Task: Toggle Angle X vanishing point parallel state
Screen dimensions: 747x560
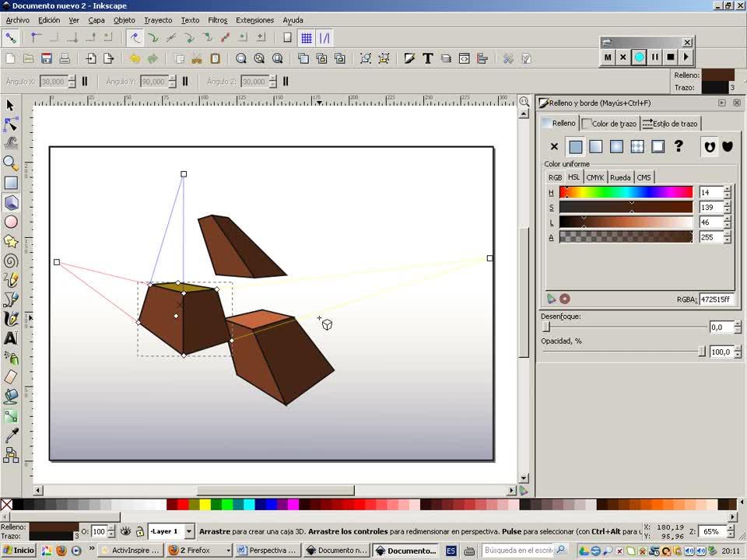Action: (x=85, y=81)
